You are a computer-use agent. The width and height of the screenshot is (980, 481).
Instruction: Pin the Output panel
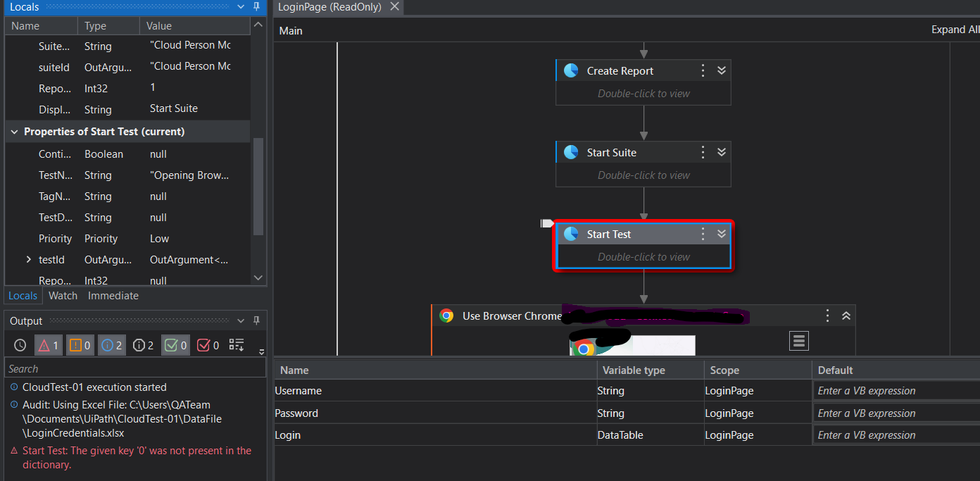click(x=256, y=320)
